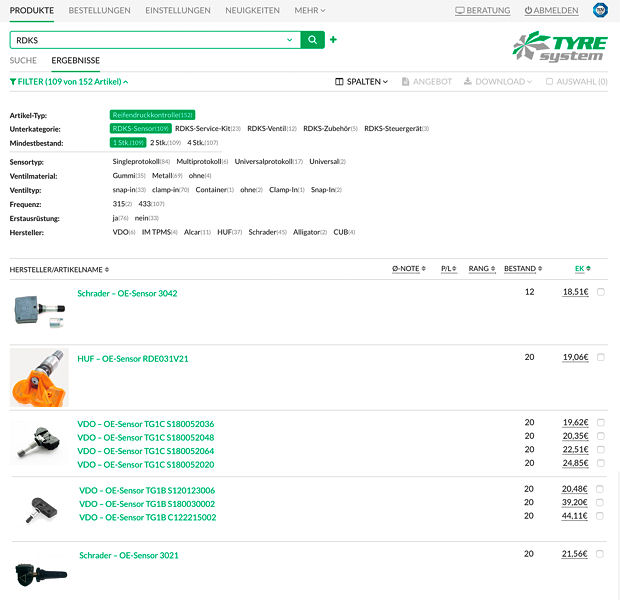Open Schrader – OE-Sensor 3021 link
The width and height of the screenshot is (620, 600).
pos(129,555)
